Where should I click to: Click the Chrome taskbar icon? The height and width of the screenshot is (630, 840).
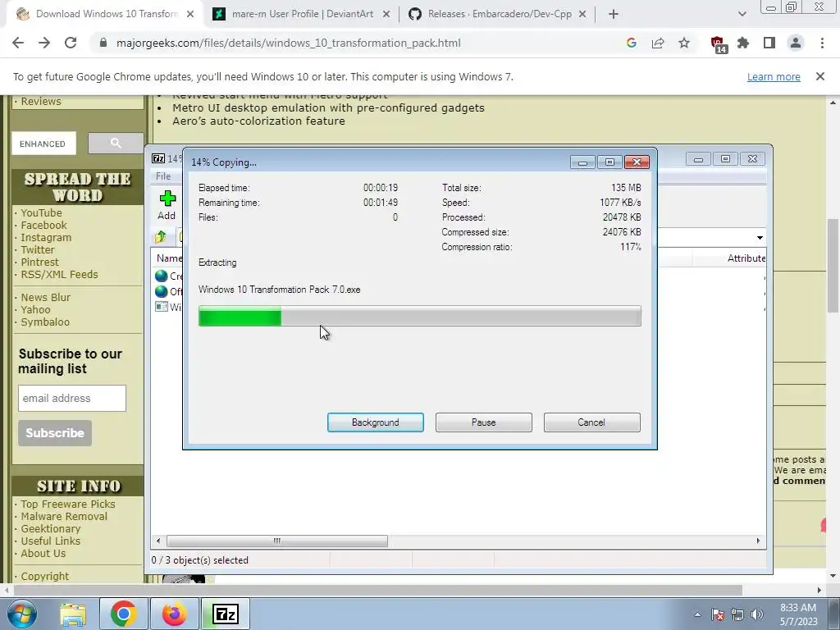[124, 614]
